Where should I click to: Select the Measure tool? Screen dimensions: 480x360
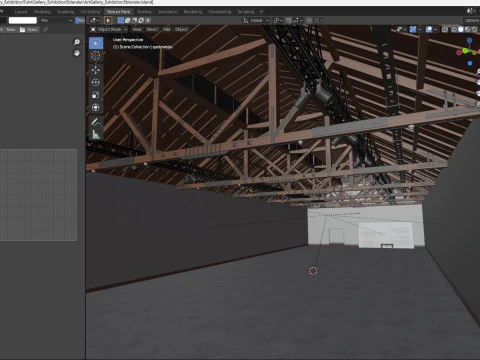[x=96, y=134]
